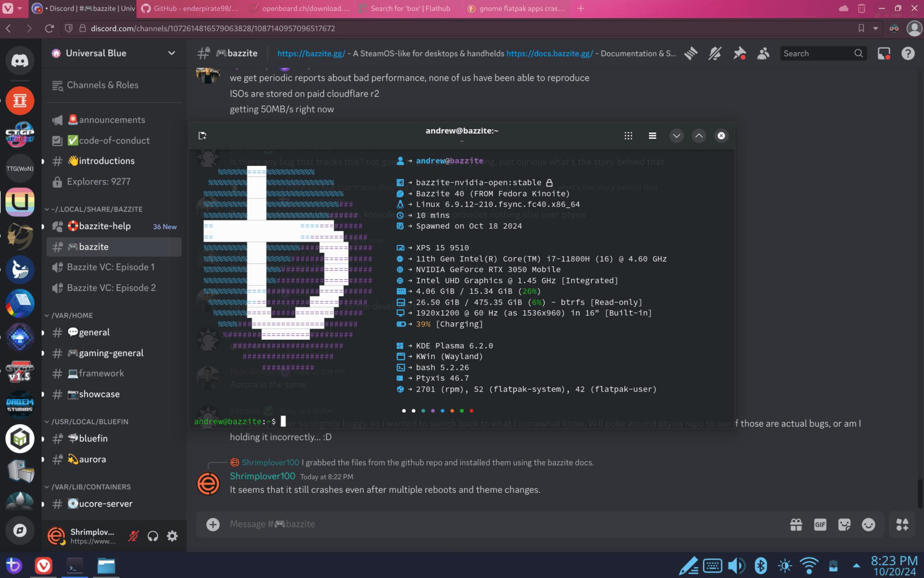The height and width of the screenshot is (578, 924).
Task: Click the Discord search field
Action: coord(823,54)
